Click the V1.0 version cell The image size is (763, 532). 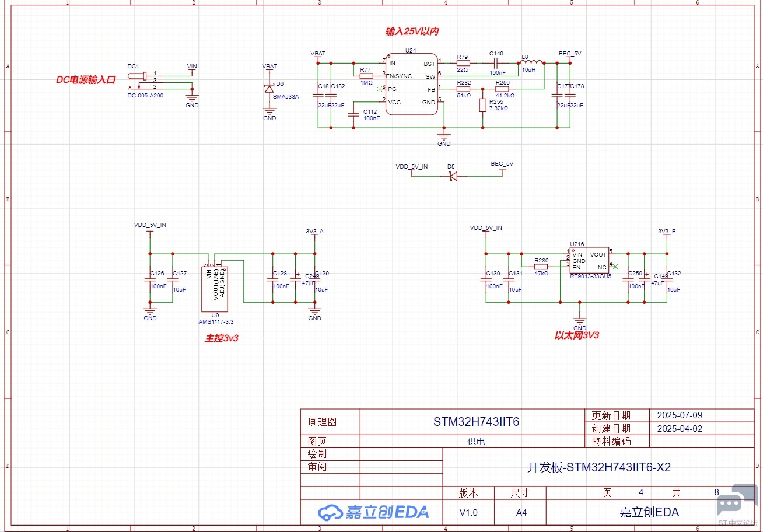tap(468, 513)
